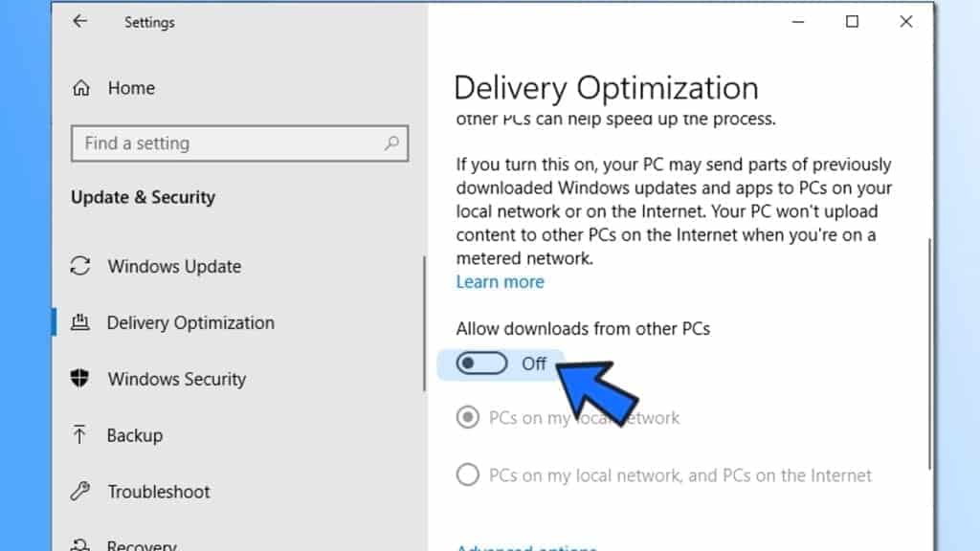Maximize the Settings window
This screenshot has height=551, width=980.
click(852, 22)
